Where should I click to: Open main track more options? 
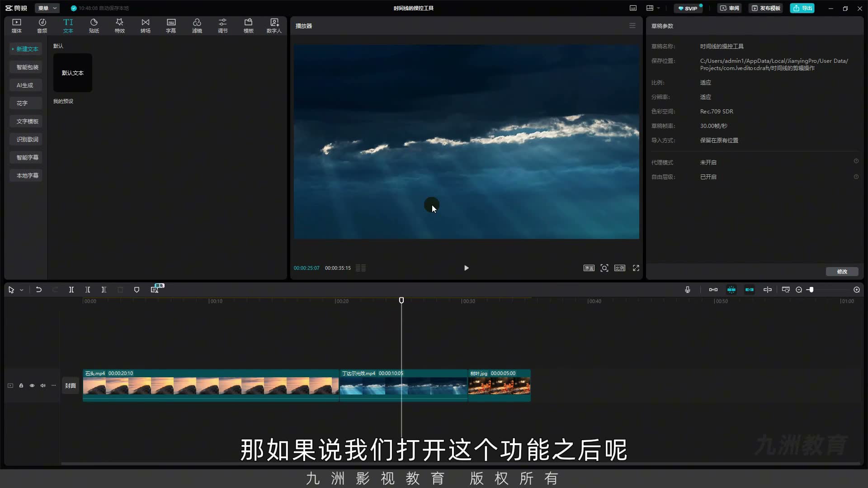54,385
